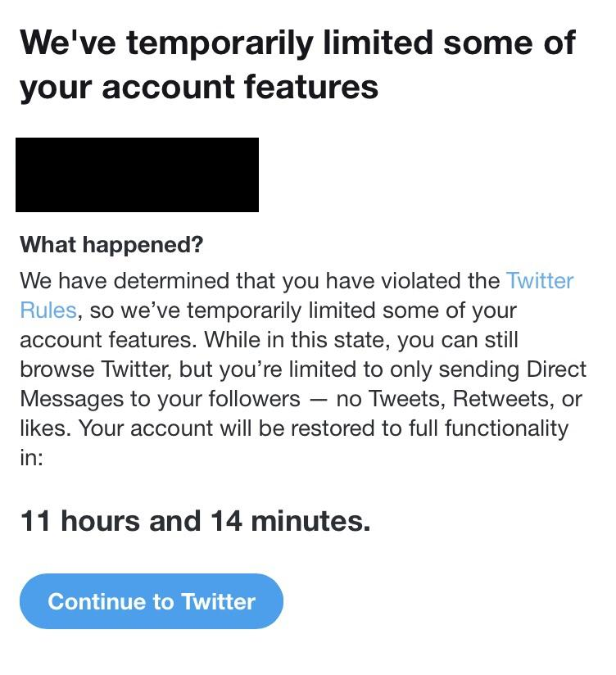Click the "What happened?" subheading
Screen dimensions: 616x675
pyautogui.click(x=111, y=244)
